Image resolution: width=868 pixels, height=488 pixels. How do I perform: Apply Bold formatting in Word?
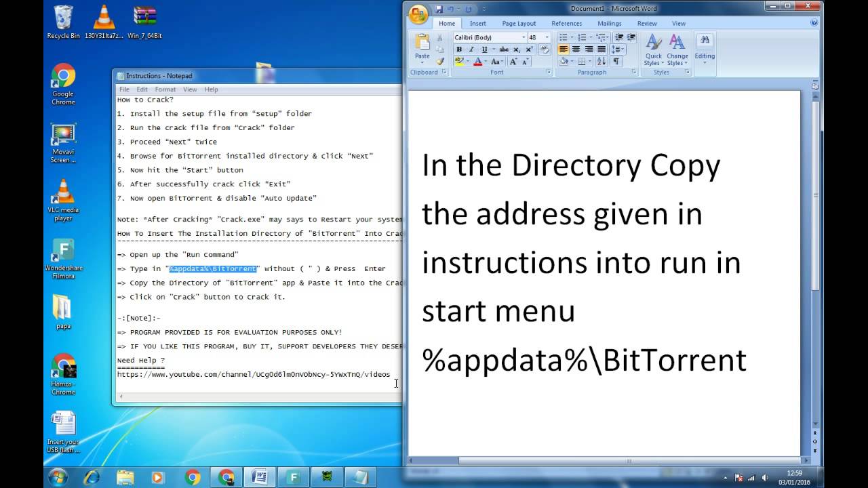click(459, 49)
